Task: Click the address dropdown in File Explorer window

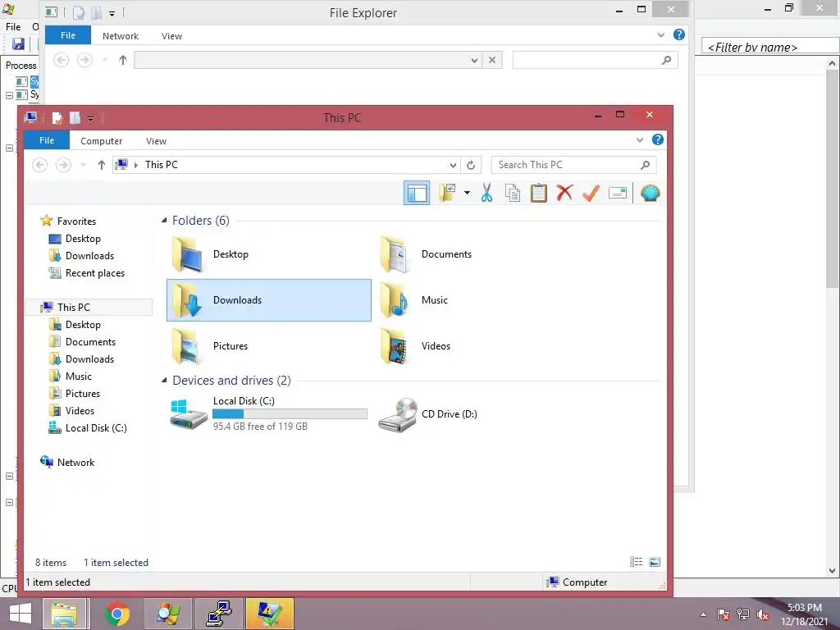Action: click(474, 60)
